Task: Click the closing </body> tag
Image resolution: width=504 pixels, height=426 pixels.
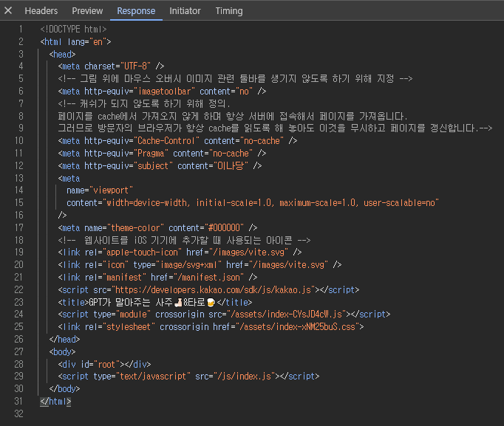Action: point(64,389)
